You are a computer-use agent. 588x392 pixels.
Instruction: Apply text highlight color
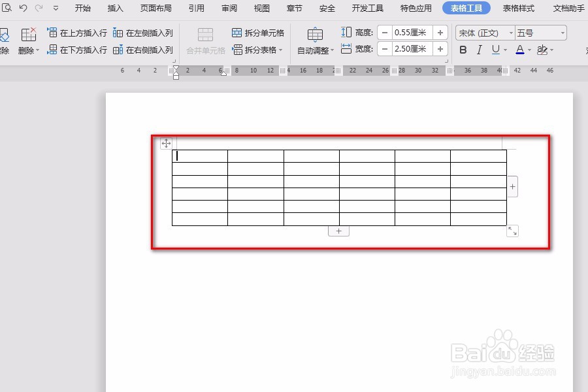click(542, 50)
